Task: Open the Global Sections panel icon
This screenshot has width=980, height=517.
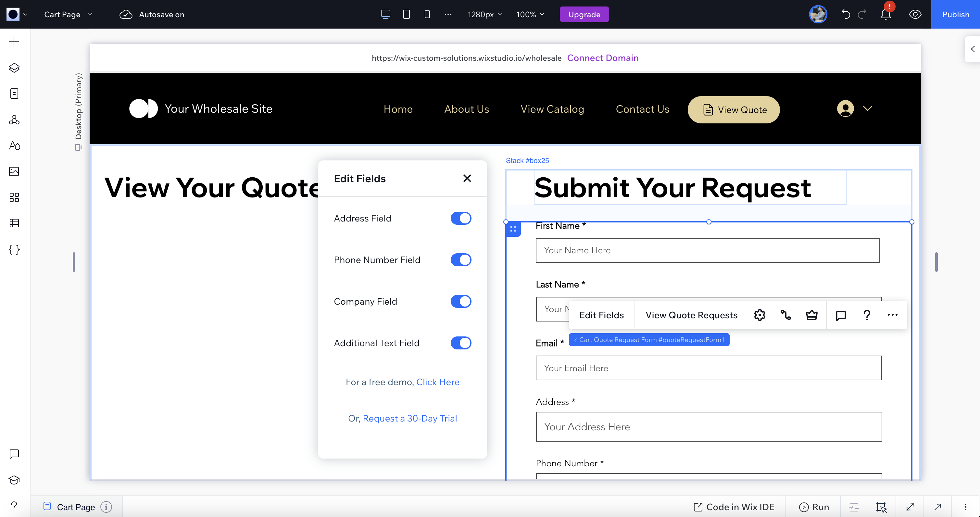Action: click(14, 120)
